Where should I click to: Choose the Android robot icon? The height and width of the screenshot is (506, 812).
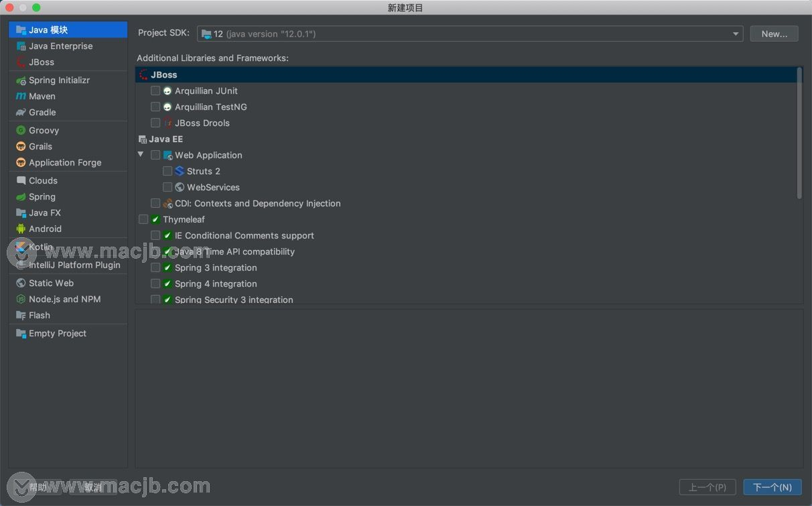[21, 229]
